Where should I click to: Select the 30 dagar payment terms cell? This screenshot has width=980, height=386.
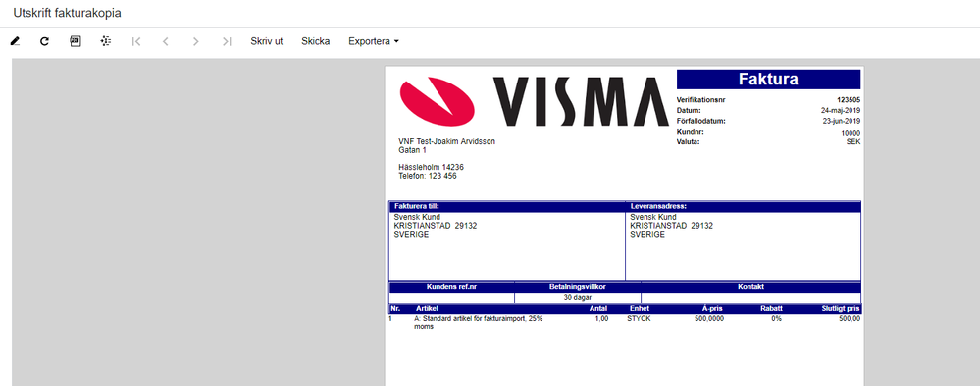578,298
